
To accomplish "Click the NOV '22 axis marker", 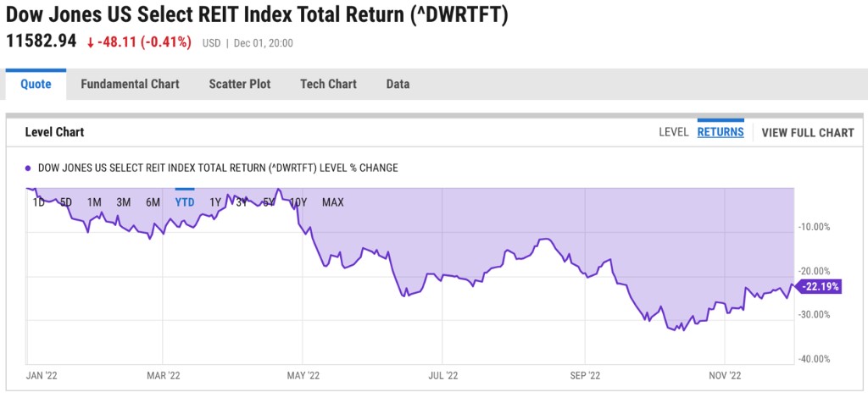I will [725, 374].
